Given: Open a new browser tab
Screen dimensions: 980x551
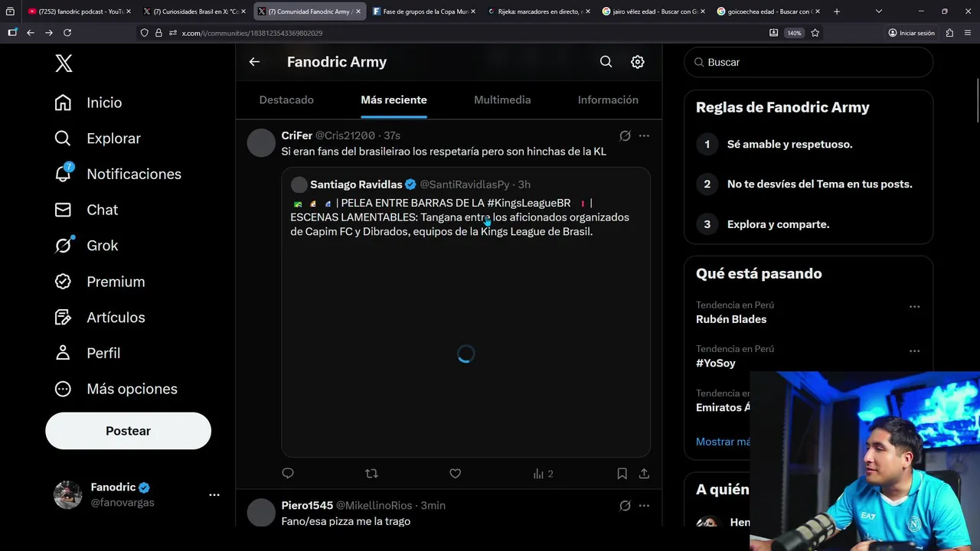Looking at the screenshot, I should (836, 11).
